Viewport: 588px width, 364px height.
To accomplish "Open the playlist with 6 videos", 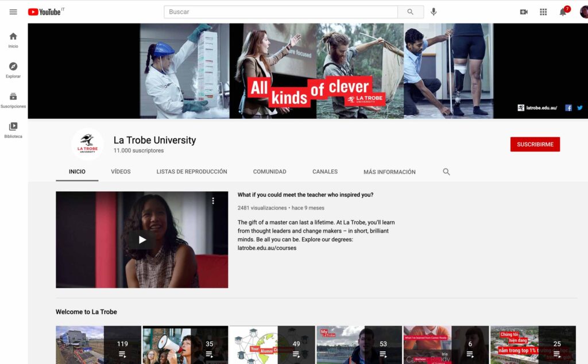I will [x=446, y=345].
